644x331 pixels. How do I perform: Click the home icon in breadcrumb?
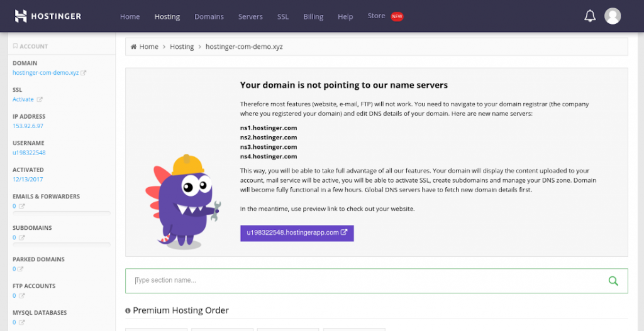click(133, 46)
